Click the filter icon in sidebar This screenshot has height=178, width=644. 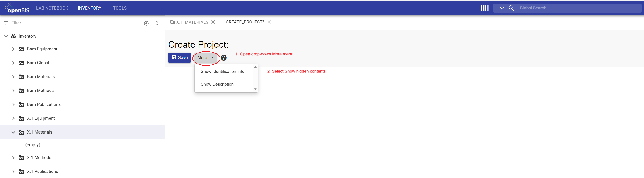(x=6, y=23)
